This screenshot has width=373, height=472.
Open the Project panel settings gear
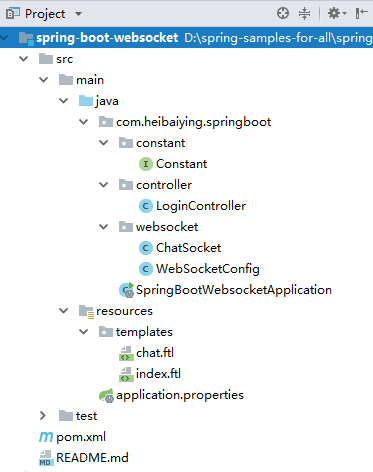tap(337, 13)
